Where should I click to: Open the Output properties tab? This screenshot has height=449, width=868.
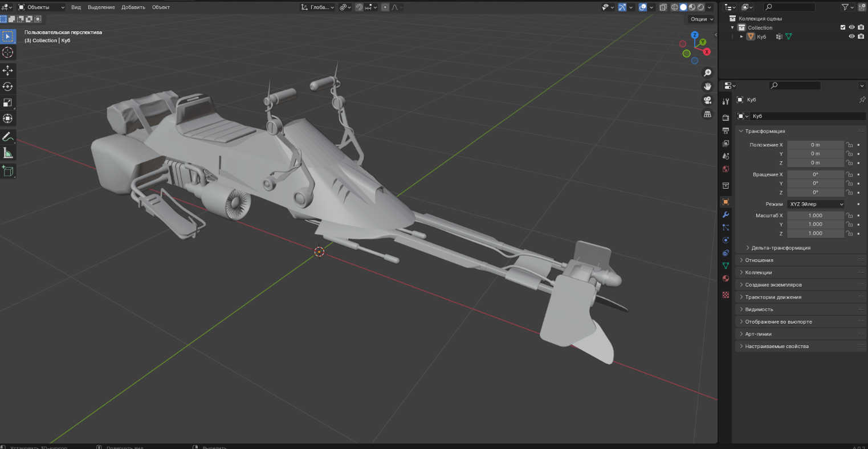[726, 130]
